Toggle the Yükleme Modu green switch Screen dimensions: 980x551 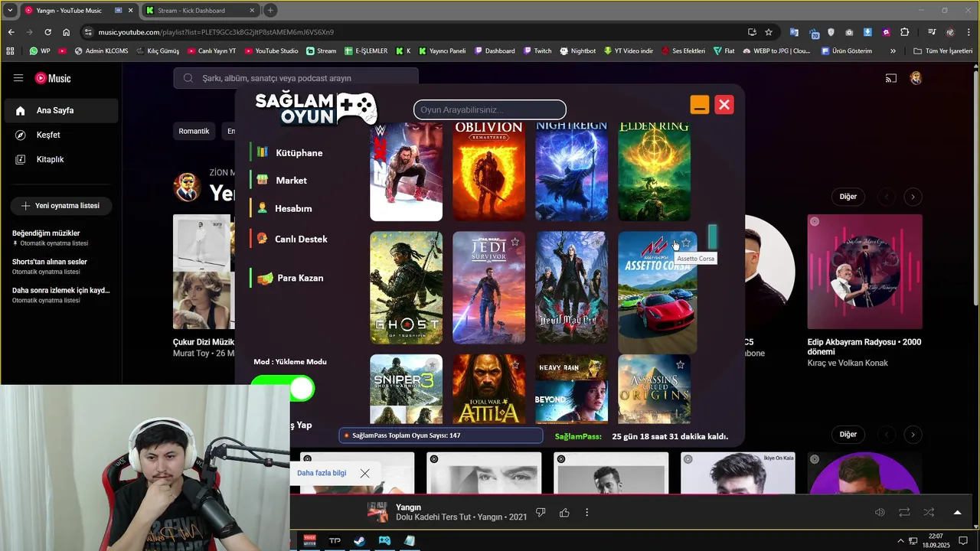point(283,389)
